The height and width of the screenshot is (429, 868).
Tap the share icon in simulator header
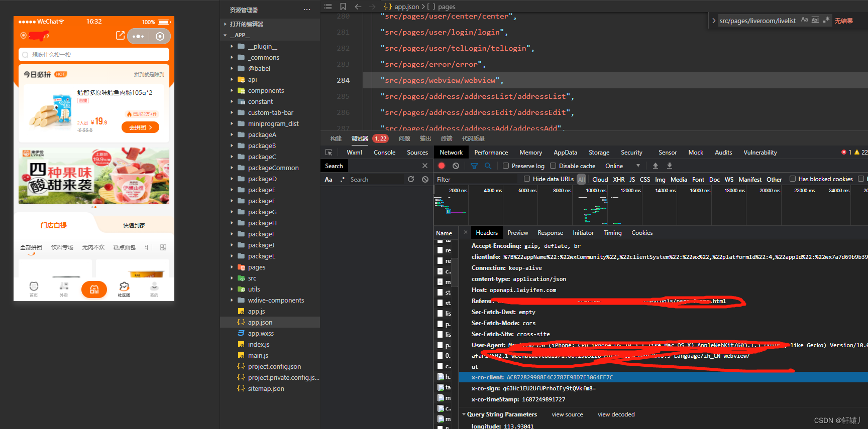click(120, 36)
